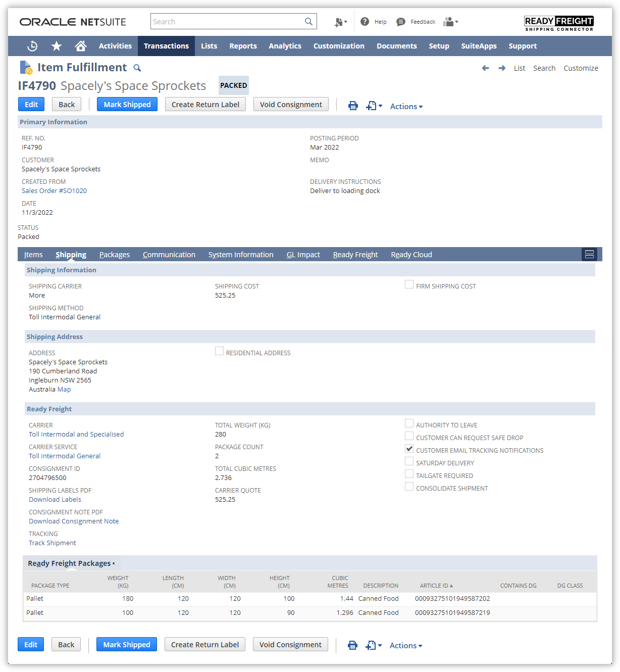Click into the global search field
The height and width of the screenshot is (672, 620).
pos(227,21)
